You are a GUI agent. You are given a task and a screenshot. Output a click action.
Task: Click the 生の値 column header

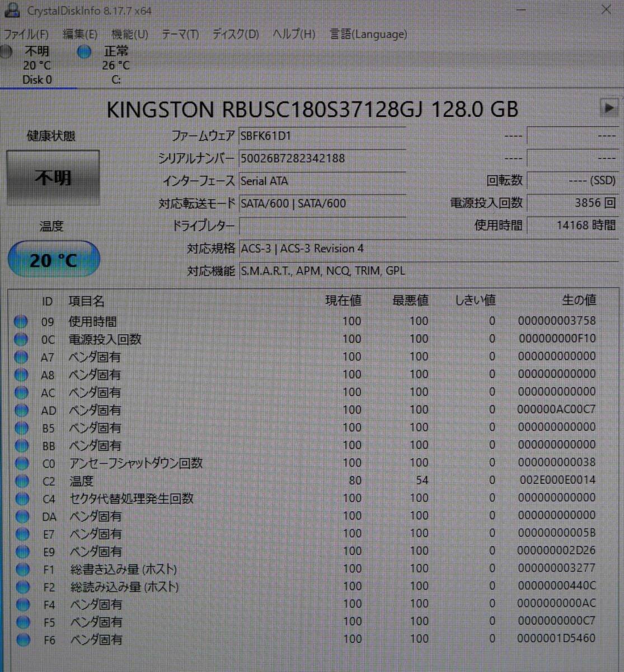(x=579, y=300)
